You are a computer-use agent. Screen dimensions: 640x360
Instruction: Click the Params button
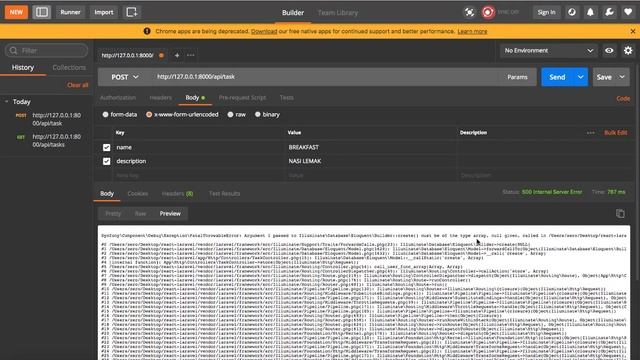[x=517, y=77]
